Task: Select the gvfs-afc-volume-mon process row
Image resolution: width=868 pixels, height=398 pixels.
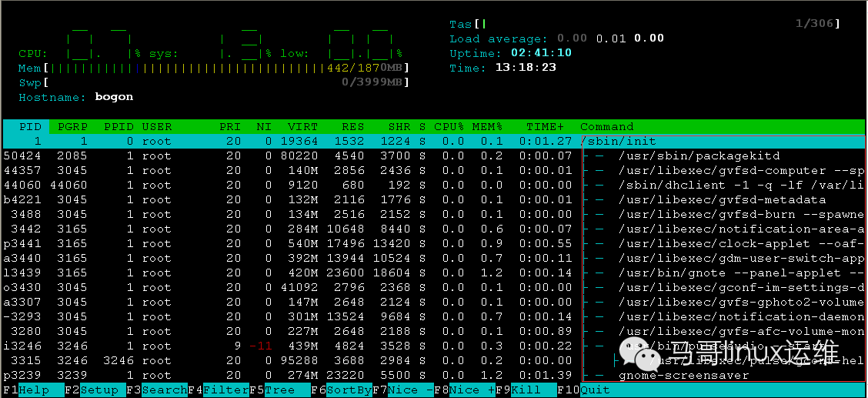Action: [434, 331]
